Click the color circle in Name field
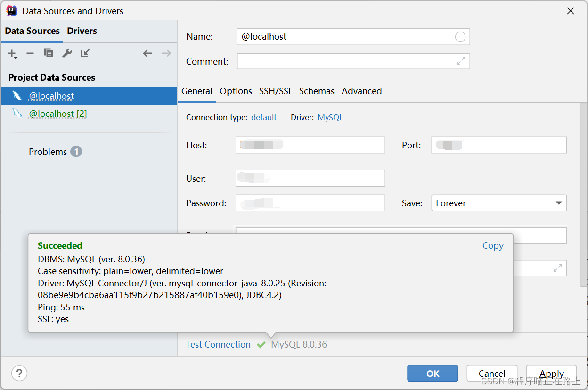The width and height of the screenshot is (588, 390). coord(460,37)
